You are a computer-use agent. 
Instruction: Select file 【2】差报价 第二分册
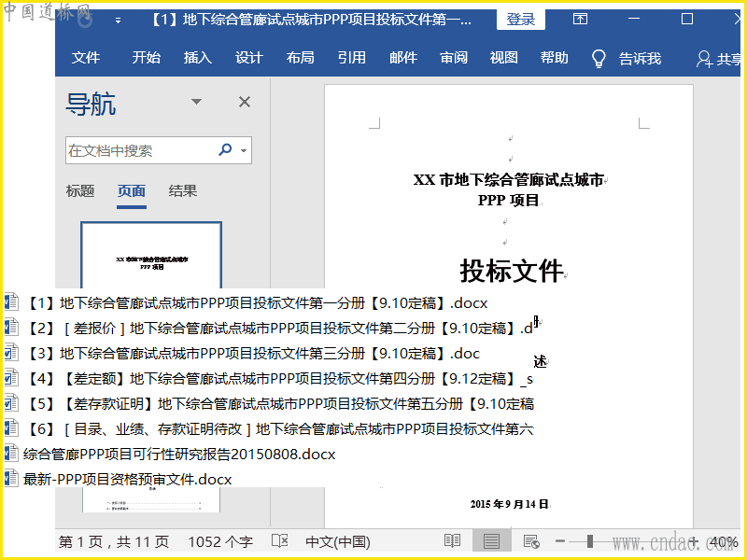pos(279,329)
